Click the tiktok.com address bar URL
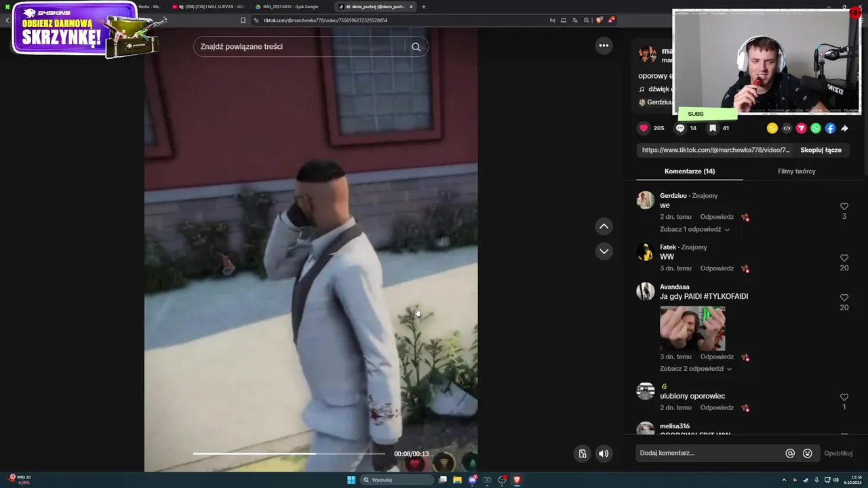868x488 pixels. pyautogui.click(x=325, y=20)
